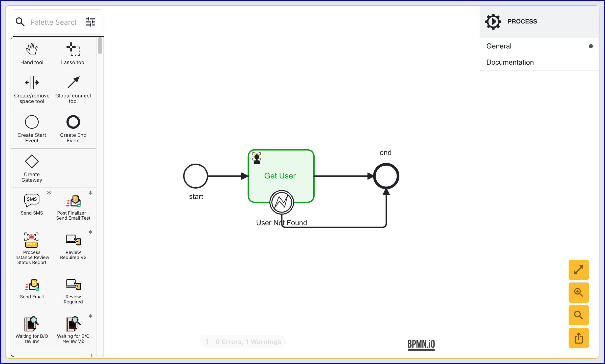The width and height of the screenshot is (605, 364).
Task: Expand the Documentation properties section
Action: (x=539, y=62)
